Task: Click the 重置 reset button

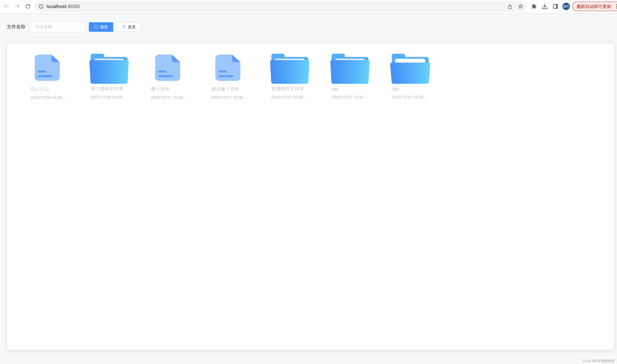Action: coord(128,27)
